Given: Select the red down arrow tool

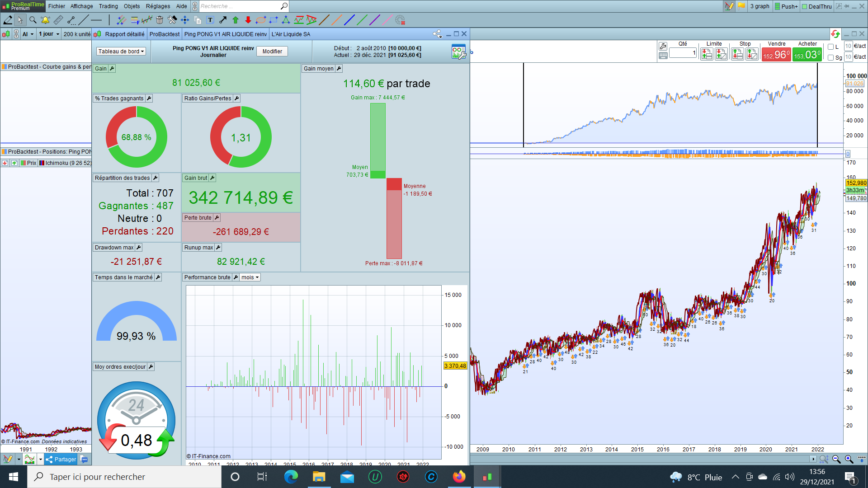Looking at the screenshot, I should coord(248,20).
